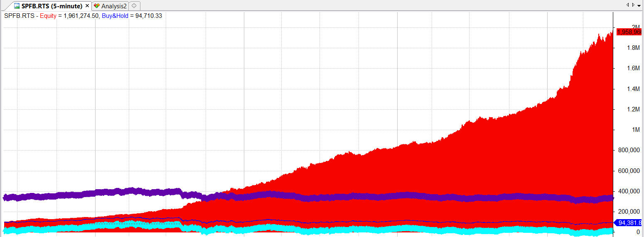Switch to the SPFB.RTS (5-minute) chart tab
Screen dimensions: 644x237
(x=52, y=6)
